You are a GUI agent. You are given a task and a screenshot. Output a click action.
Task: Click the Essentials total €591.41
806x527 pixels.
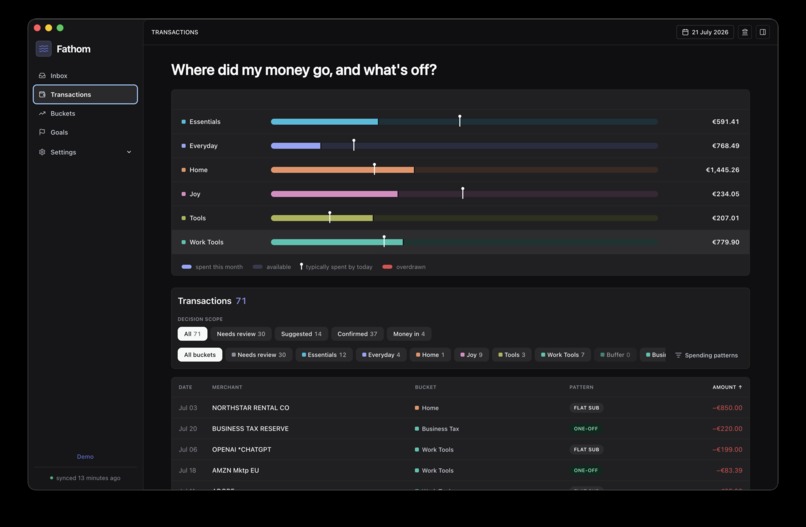[x=725, y=122]
